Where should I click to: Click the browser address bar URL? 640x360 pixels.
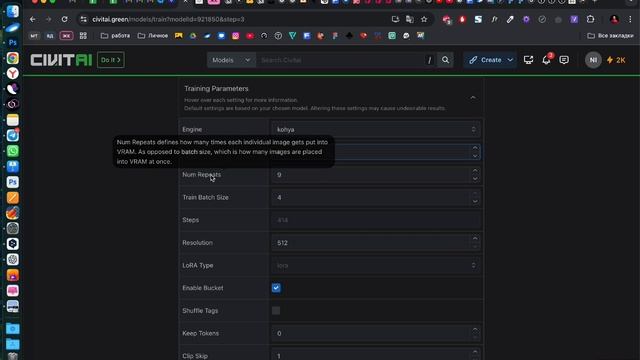[168, 19]
